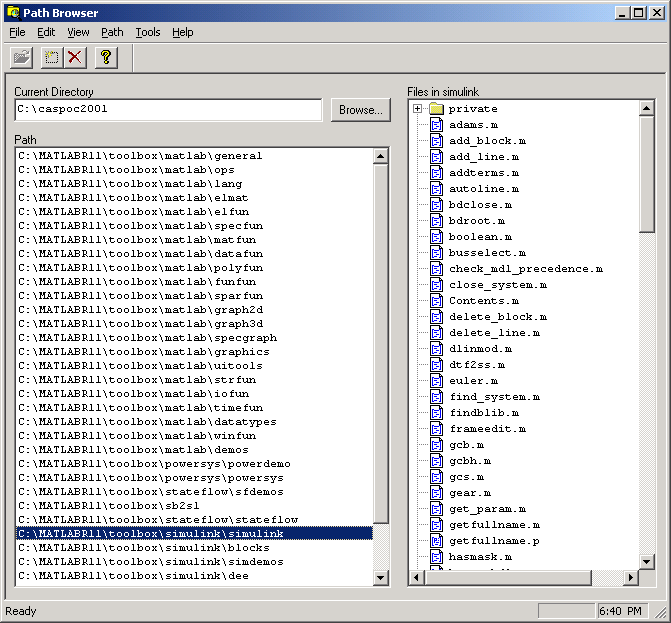
Task: Click the files list horizontal scroll left arrow
Action: point(416,577)
